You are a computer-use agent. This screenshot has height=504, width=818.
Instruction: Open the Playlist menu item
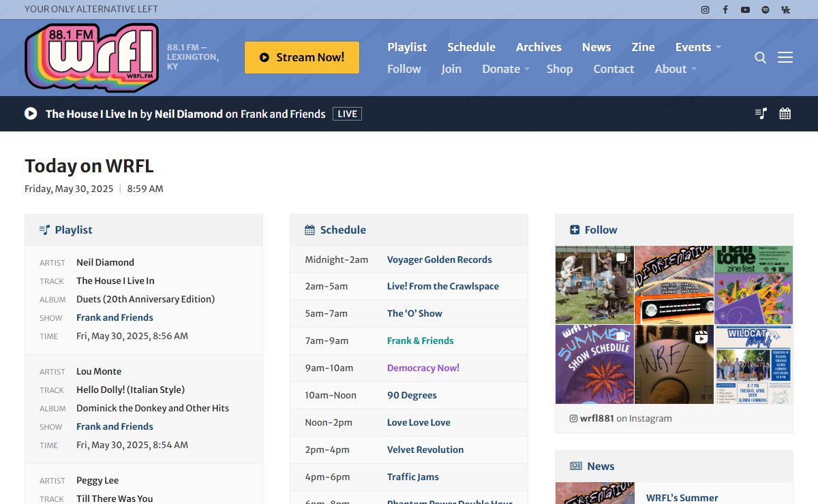click(407, 47)
